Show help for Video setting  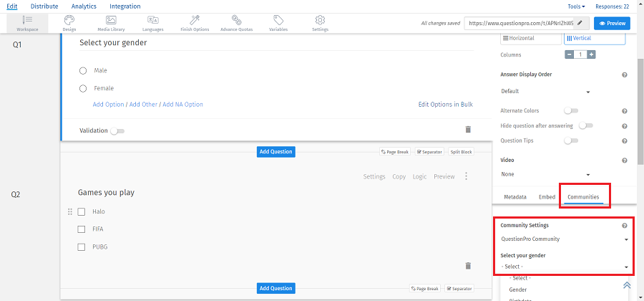click(625, 161)
